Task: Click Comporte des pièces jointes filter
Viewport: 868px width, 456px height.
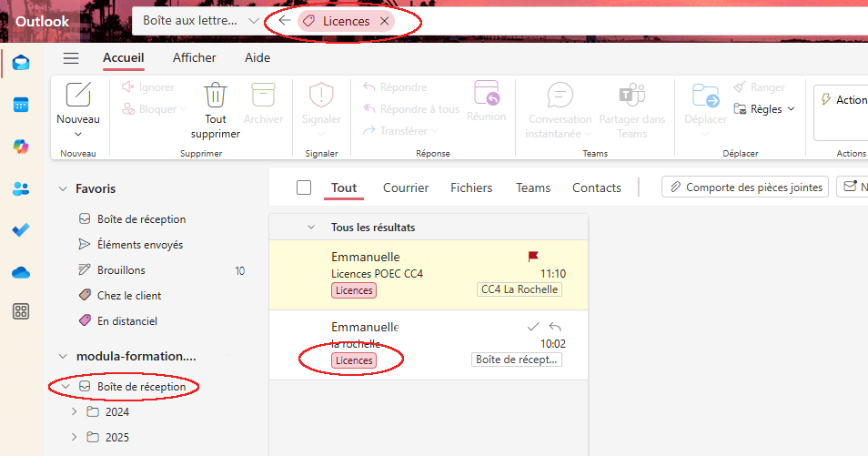Action: click(744, 187)
